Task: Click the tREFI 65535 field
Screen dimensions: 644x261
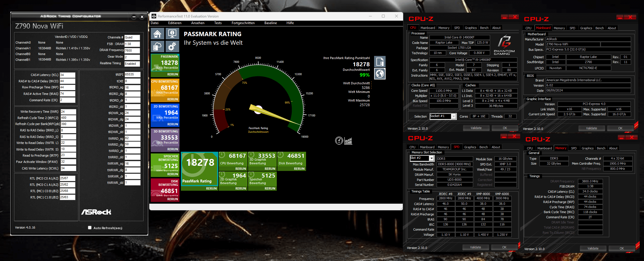Action: [132, 75]
